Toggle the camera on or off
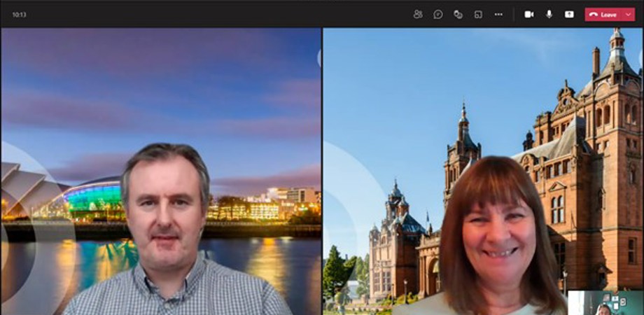The width and height of the screenshot is (644, 315). 529,15
